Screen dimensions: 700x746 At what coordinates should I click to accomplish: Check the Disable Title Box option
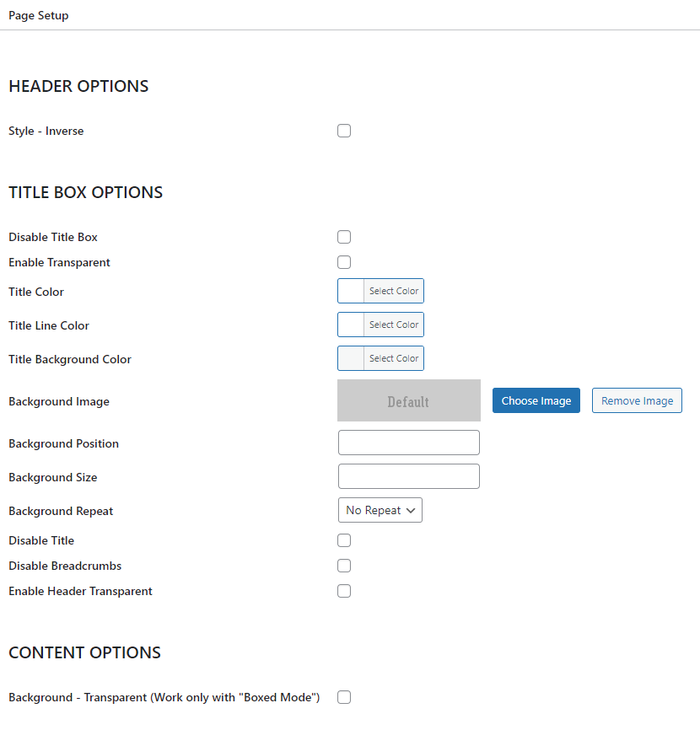point(344,237)
